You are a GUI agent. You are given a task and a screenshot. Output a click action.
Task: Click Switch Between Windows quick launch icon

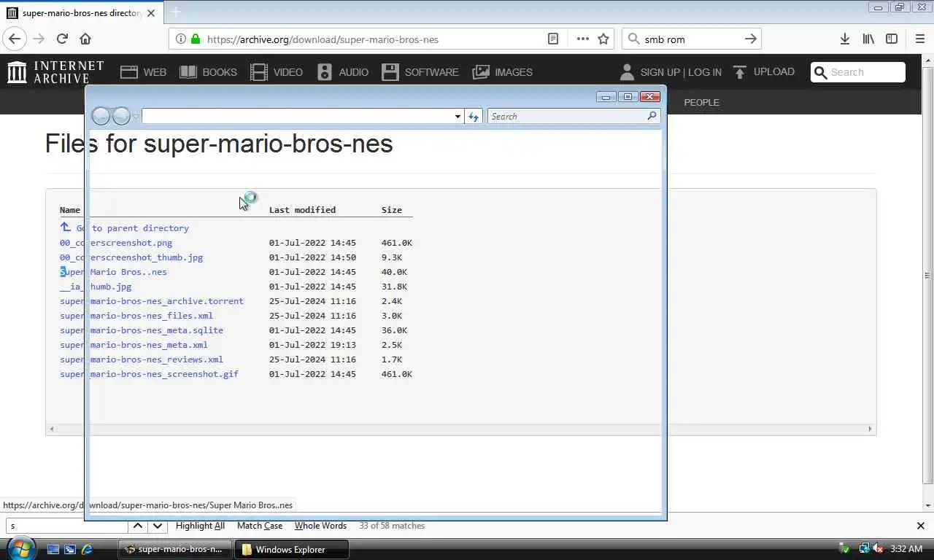click(70, 549)
